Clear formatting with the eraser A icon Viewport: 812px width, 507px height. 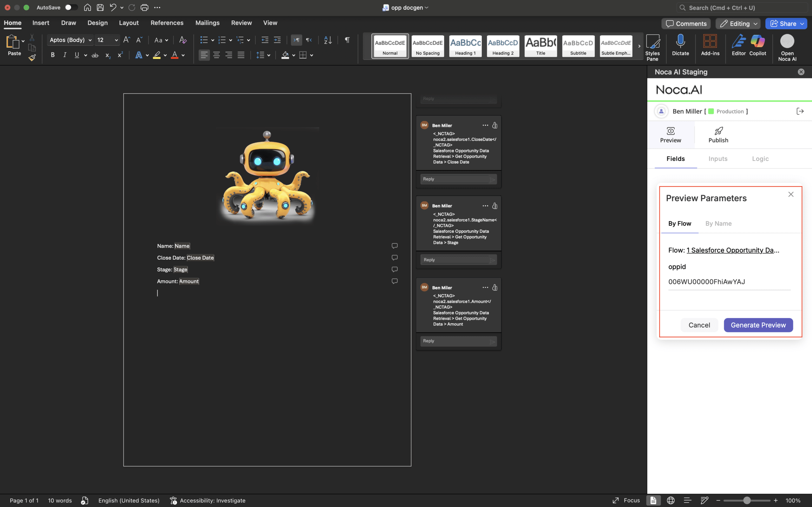click(x=183, y=40)
